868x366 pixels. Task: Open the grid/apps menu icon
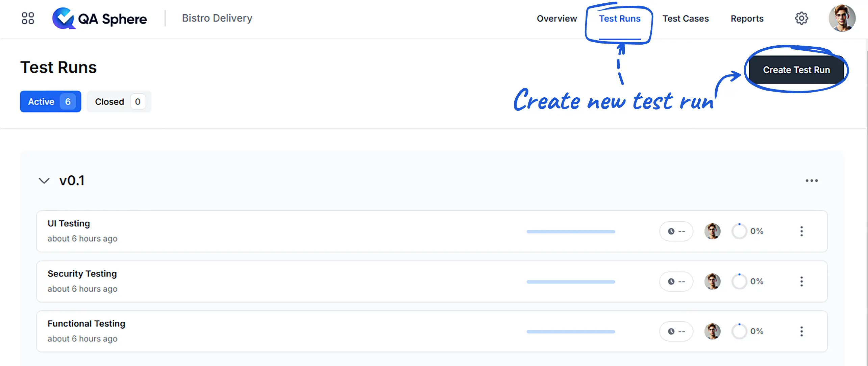point(28,18)
